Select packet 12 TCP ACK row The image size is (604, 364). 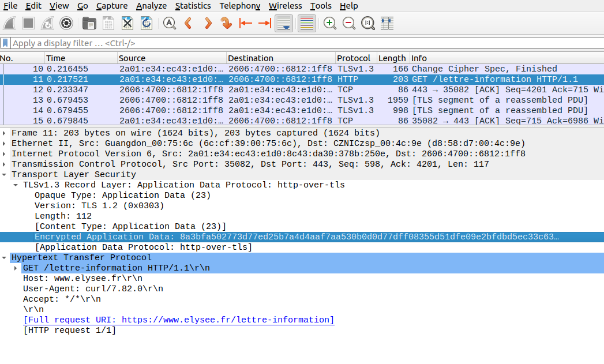click(302, 90)
